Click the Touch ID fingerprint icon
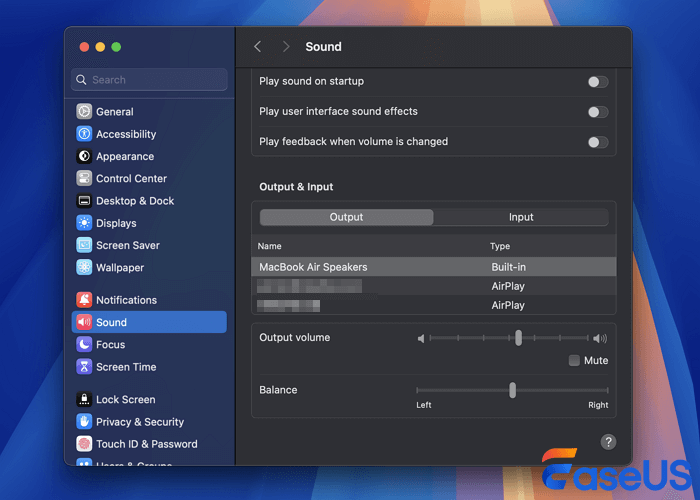The height and width of the screenshot is (500, 700). coord(84,444)
